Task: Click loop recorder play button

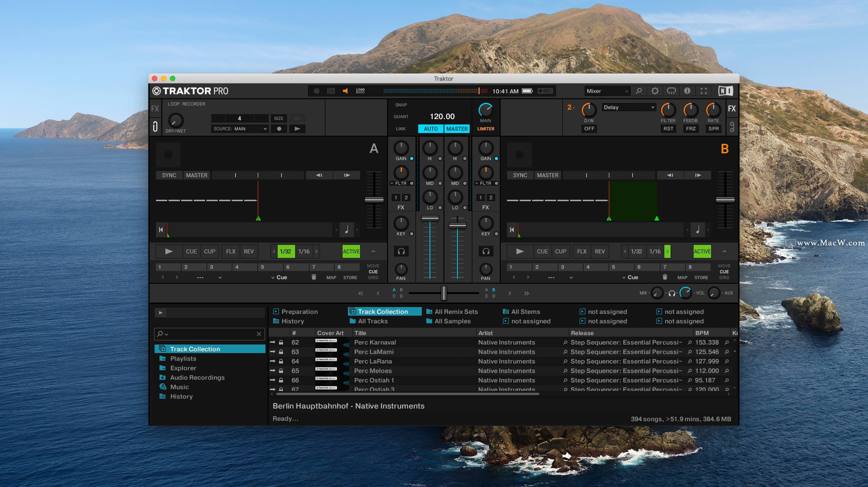Action: click(297, 129)
